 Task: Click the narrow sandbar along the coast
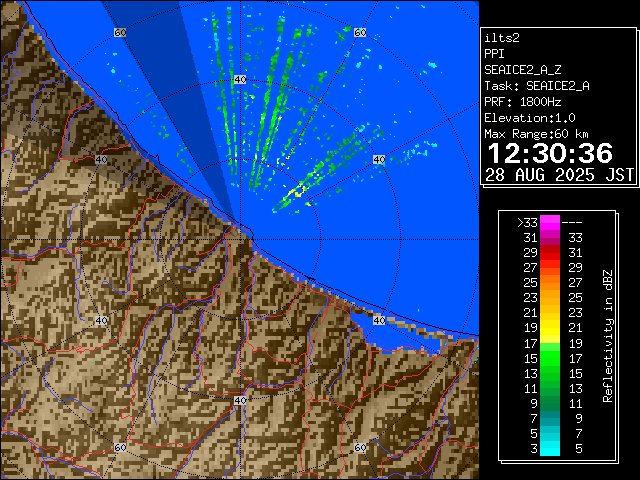click(x=420, y=325)
